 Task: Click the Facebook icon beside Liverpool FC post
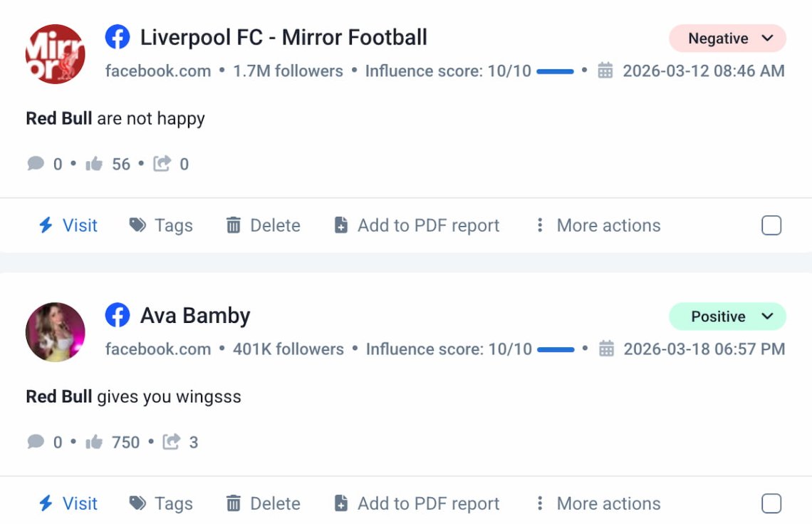(117, 36)
